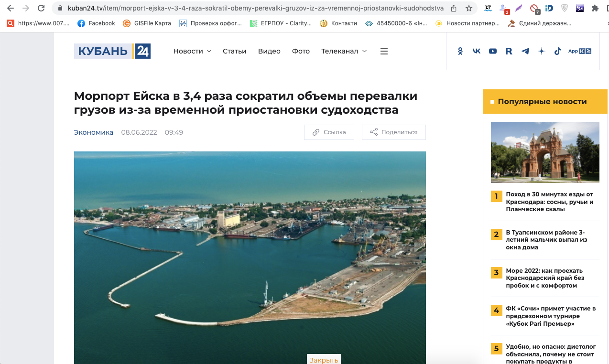Expand the Телеканал dropdown menu

pos(344,51)
